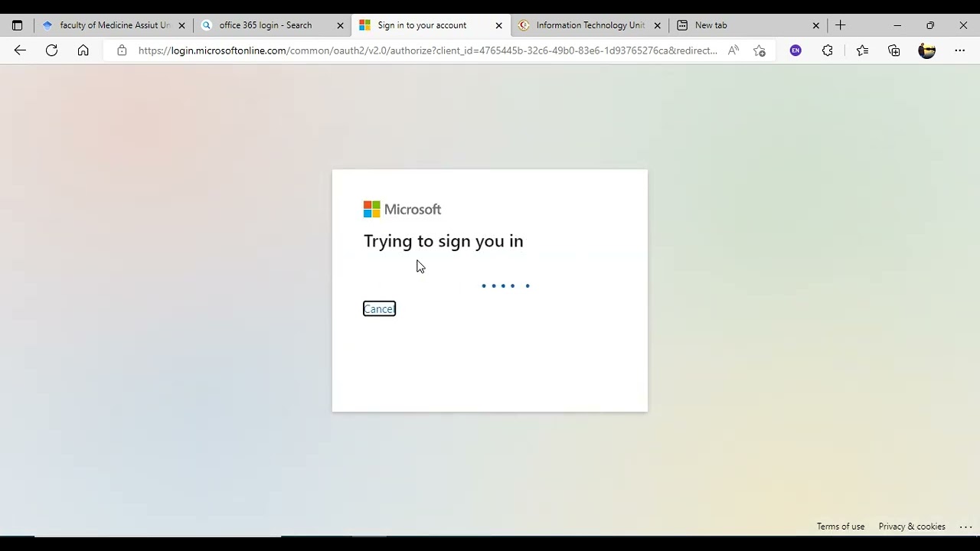Open Settings and more menu
The width and height of the screenshot is (980, 551).
[x=960, y=51]
